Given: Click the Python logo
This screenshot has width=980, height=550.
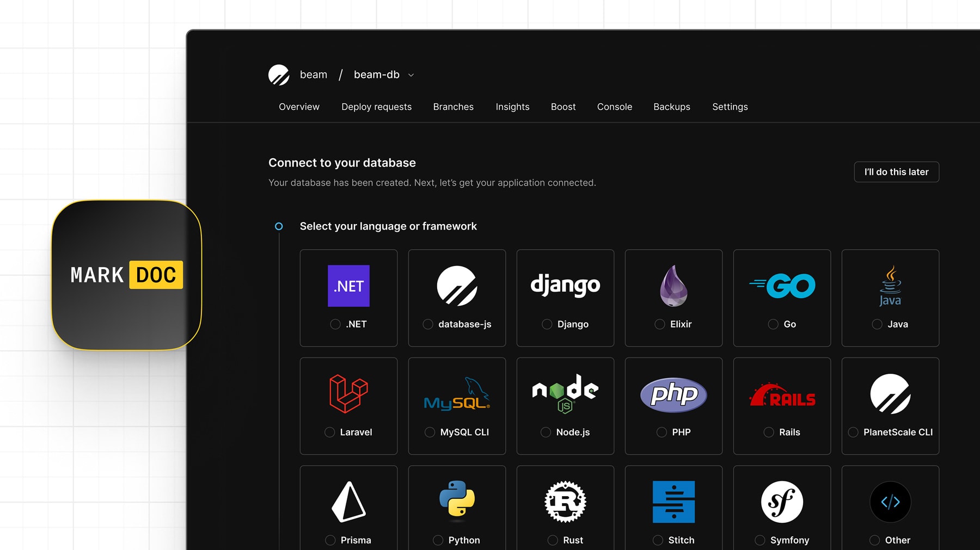Looking at the screenshot, I should [x=457, y=502].
